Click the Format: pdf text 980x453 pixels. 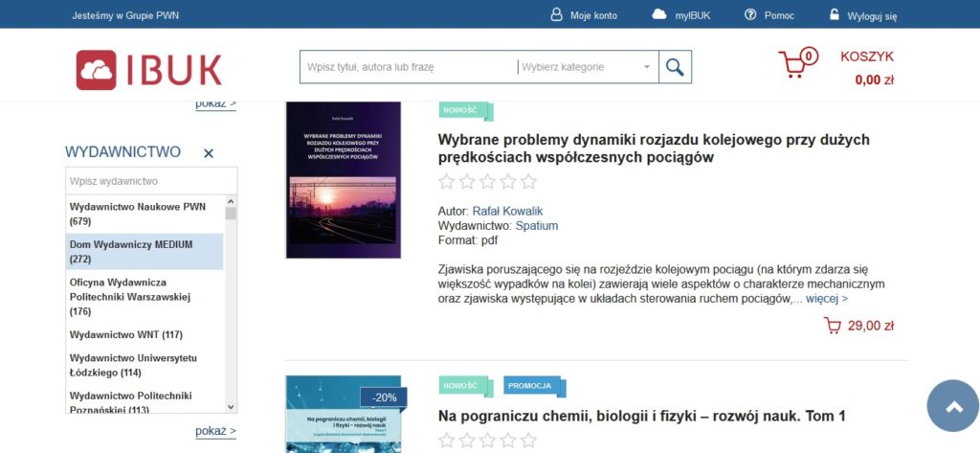coord(468,240)
